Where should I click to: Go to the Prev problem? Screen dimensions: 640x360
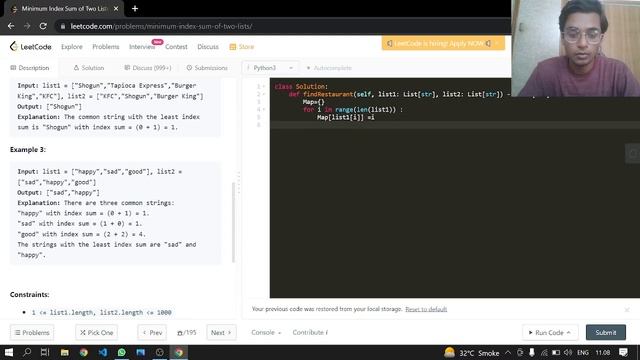click(152, 333)
